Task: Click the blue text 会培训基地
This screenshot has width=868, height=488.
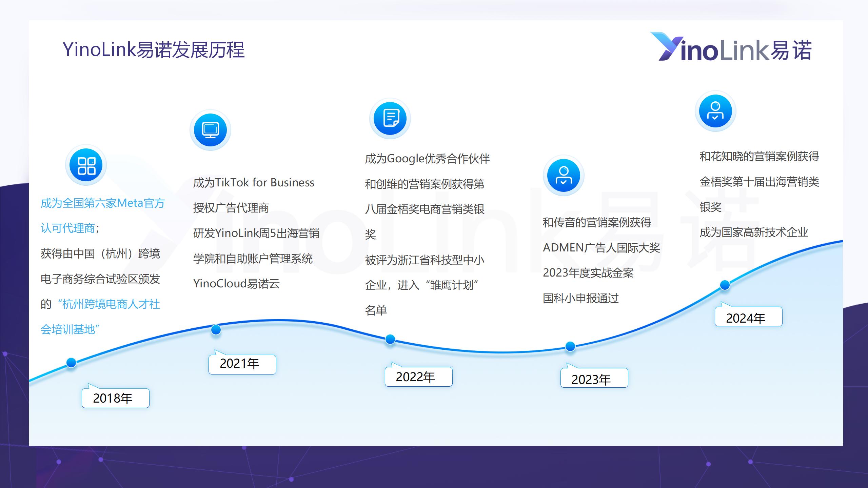Action: coord(68,329)
